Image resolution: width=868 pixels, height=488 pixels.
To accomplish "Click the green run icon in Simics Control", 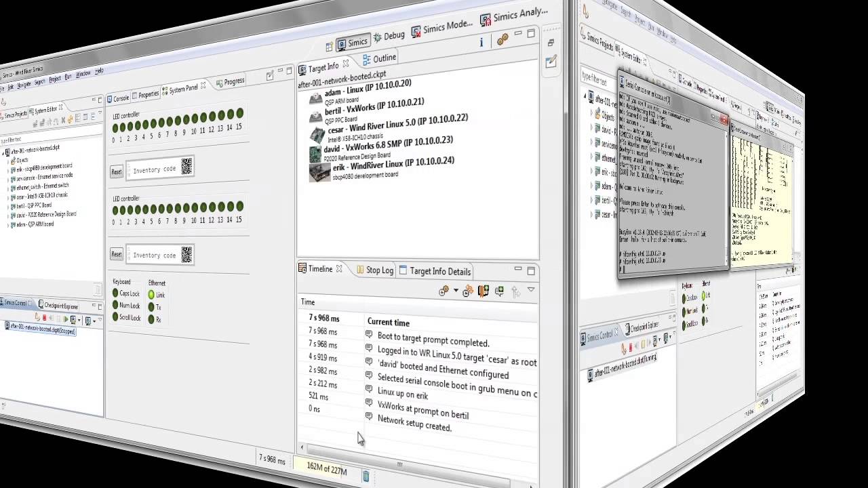I will pyautogui.click(x=65, y=319).
